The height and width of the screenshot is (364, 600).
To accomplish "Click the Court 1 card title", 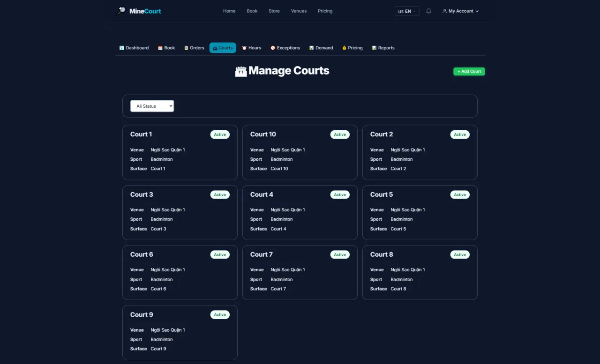I will coord(141,134).
